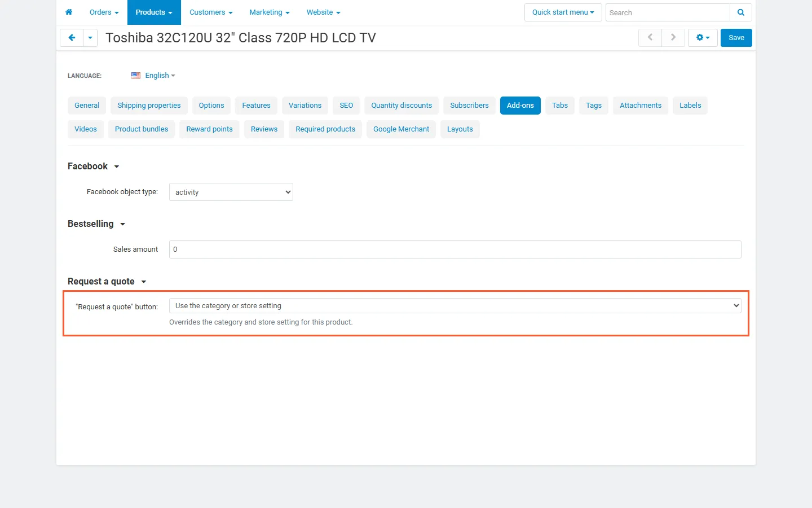
Task: Click the back arrow button
Action: pyautogui.click(x=72, y=38)
